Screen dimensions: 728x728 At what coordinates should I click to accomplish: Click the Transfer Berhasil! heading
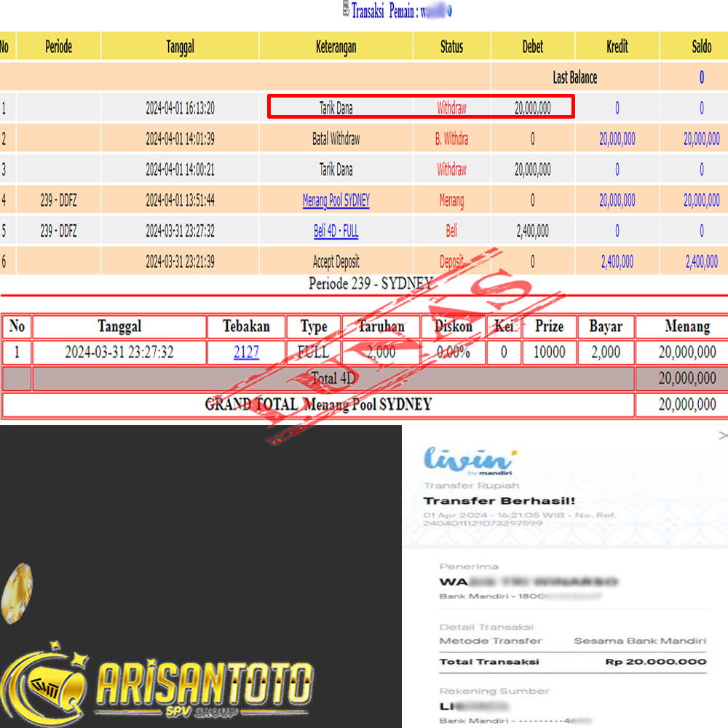tap(499, 501)
